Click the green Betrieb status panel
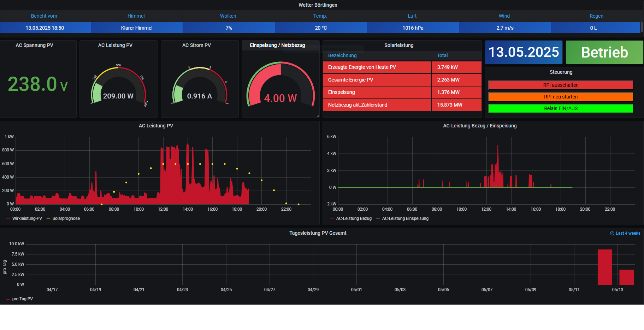This screenshot has height=330, width=644. coord(604,52)
